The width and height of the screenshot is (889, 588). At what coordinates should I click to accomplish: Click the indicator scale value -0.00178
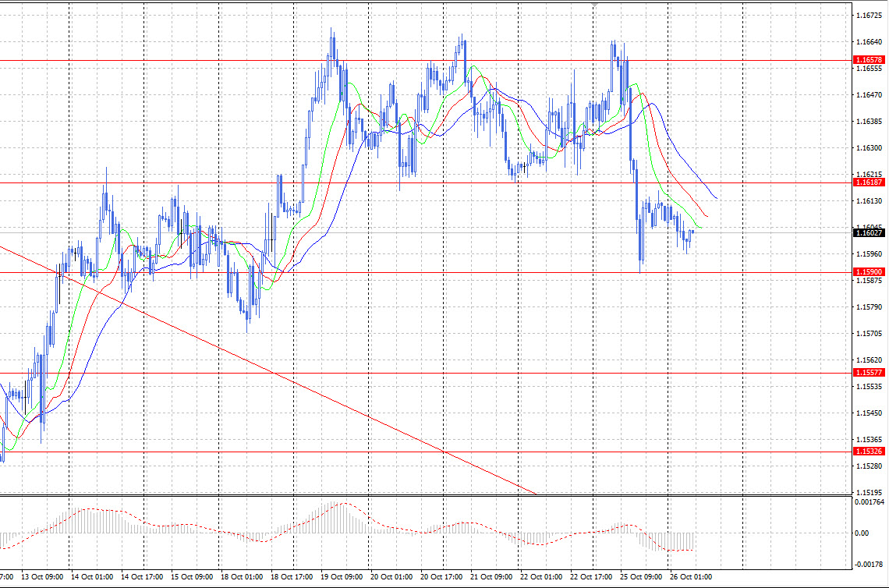(x=869, y=564)
